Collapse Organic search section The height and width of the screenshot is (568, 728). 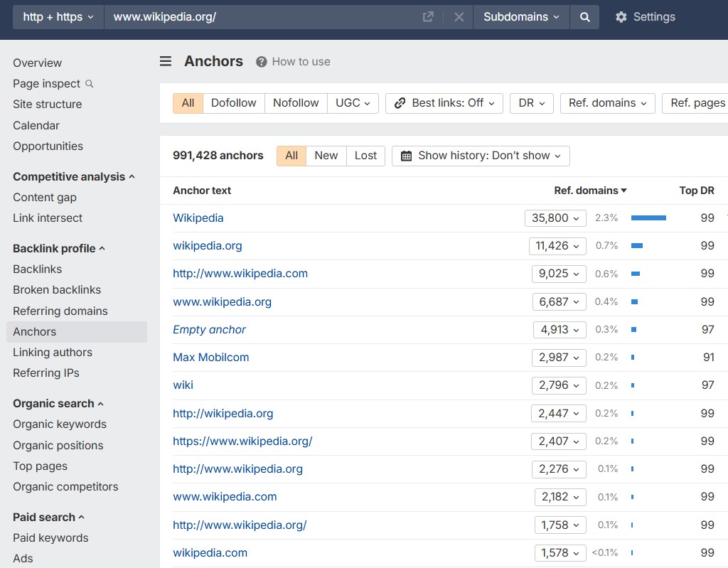58,404
